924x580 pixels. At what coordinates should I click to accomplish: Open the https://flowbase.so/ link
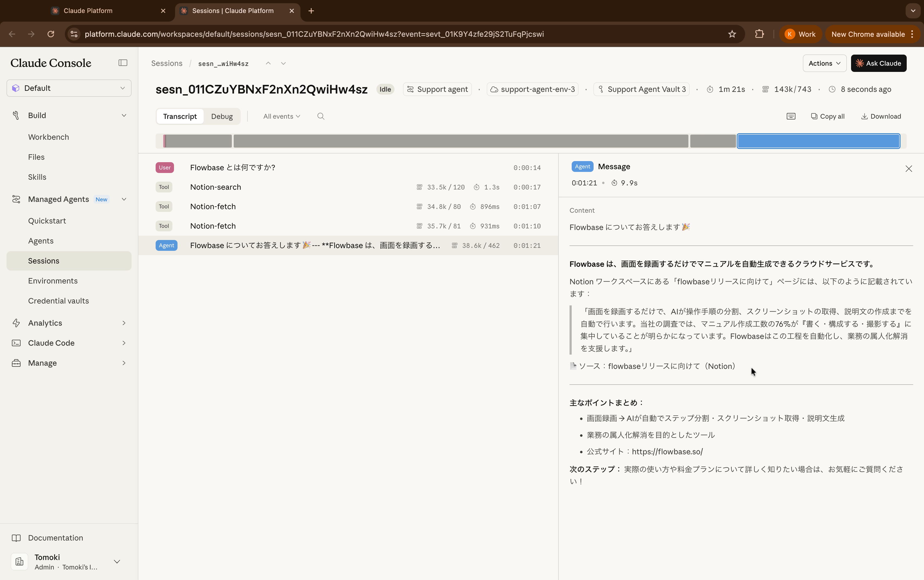[667, 452]
